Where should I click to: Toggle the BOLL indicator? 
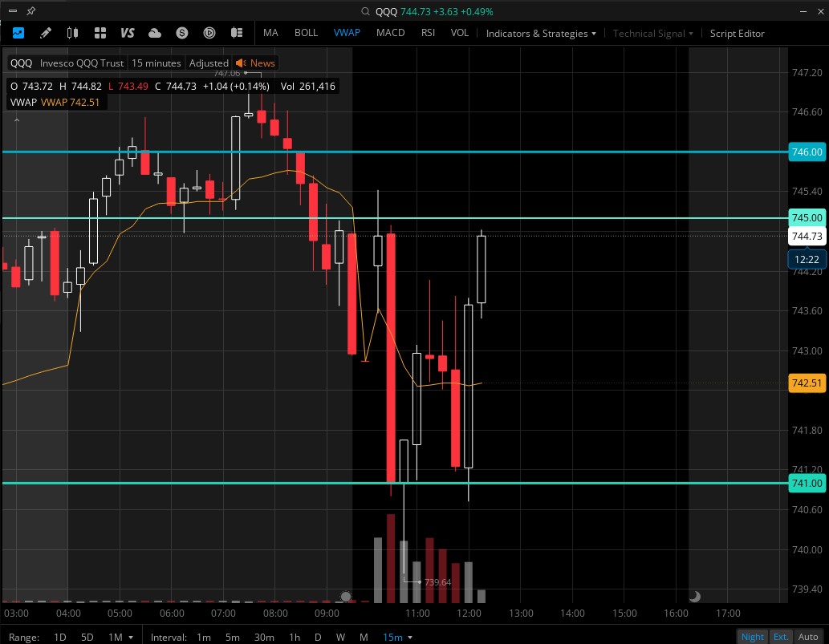tap(306, 33)
